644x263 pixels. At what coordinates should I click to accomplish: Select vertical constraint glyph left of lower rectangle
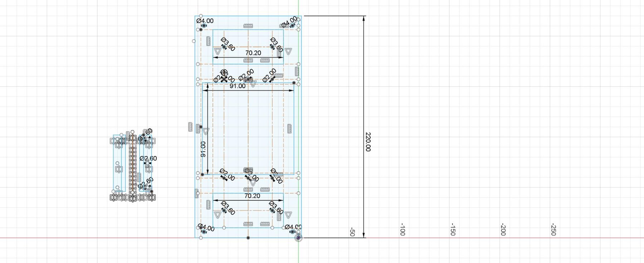[208, 206]
